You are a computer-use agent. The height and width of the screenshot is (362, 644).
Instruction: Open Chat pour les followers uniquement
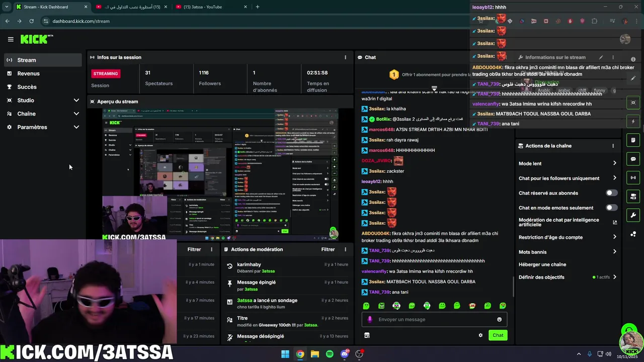click(x=568, y=178)
